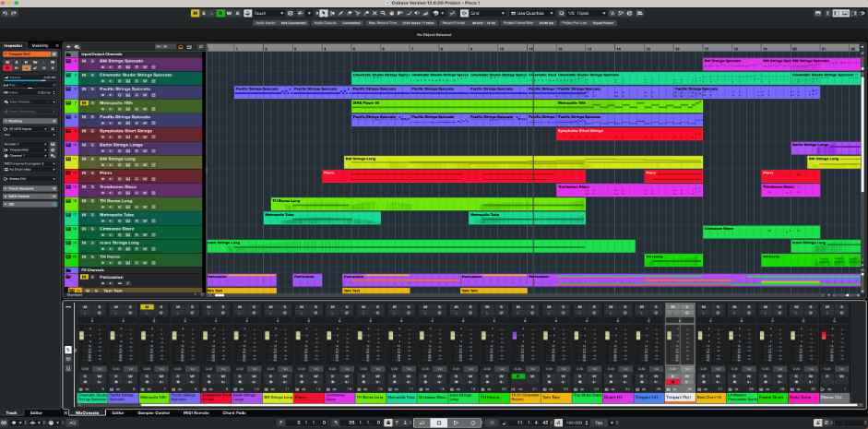Select the Metropolis Tuba track

coord(134,218)
